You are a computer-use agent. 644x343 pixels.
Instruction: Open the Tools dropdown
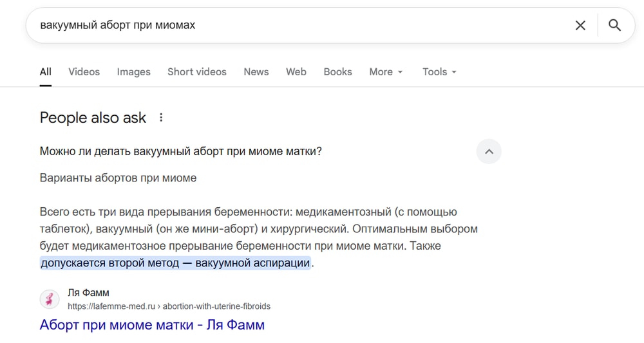tap(439, 72)
